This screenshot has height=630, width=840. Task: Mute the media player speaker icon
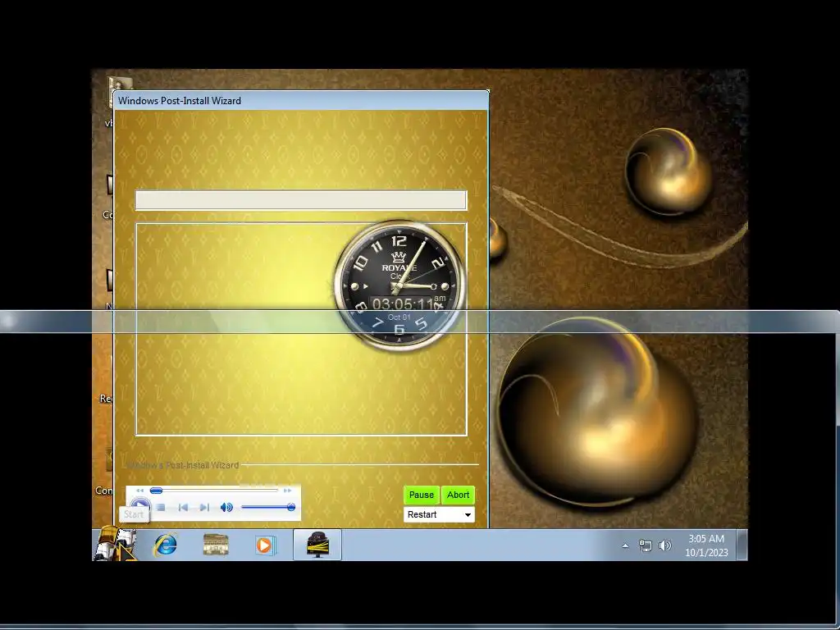click(x=226, y=507)
